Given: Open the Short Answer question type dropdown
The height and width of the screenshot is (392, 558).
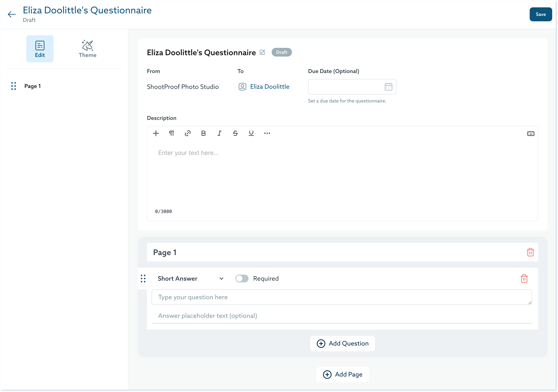Looking at the screenshot, I should click(x=190, y=278).
